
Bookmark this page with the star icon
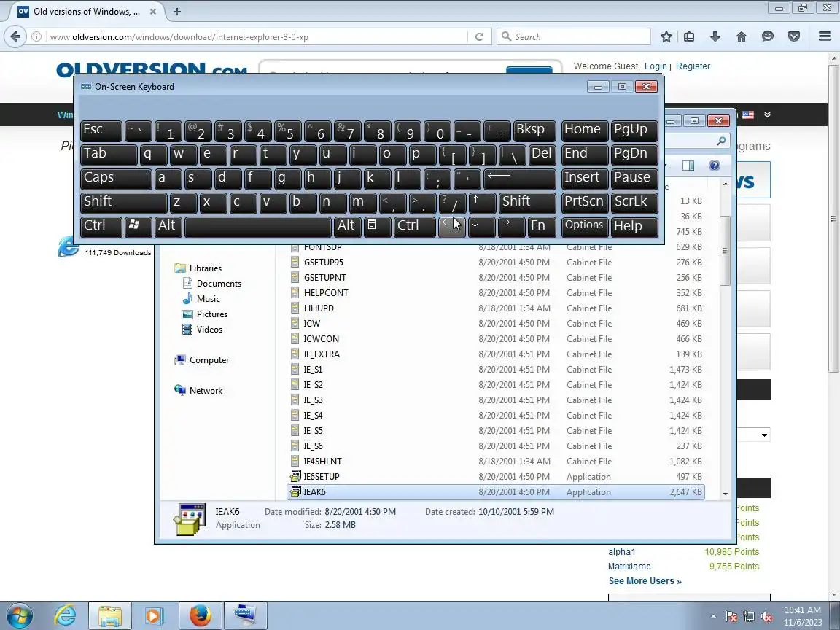click(x=666, y=36)
